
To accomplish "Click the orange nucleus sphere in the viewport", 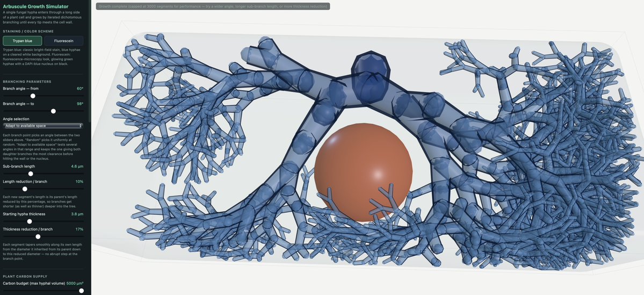I will [x=363, y=172].
